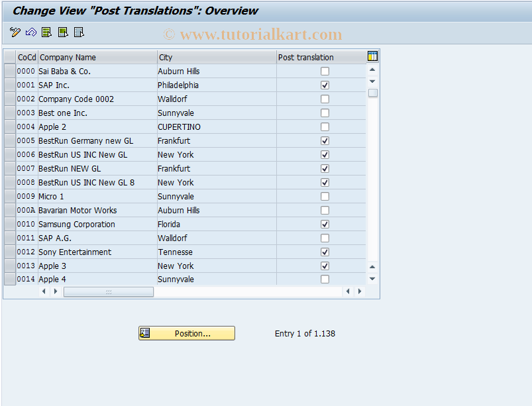This screenshot has height=406, width=532.
Task: Check Post translation for SAP A.G.
Action: pos(325,238)
